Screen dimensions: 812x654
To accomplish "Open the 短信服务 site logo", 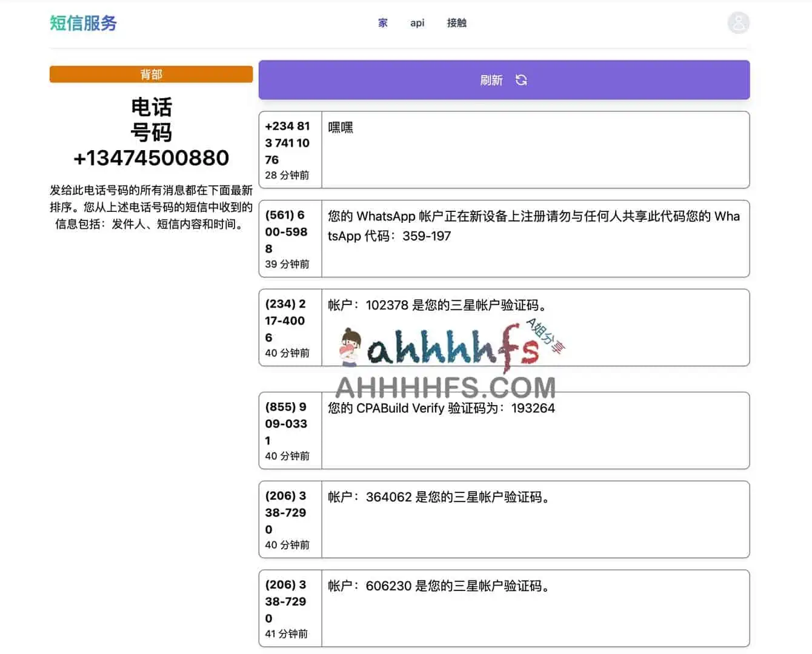I will [83, 23].
